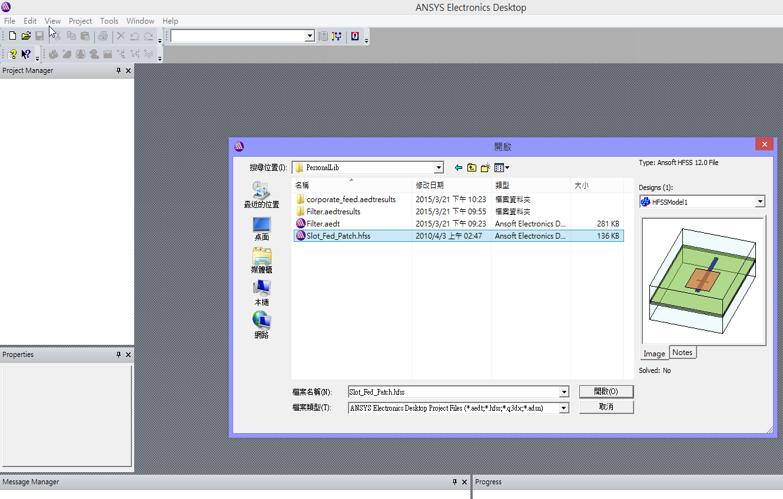Expand the 檔案類型 file type dropdown
Screen dimensions: 783x499
[x=564, y=408]
